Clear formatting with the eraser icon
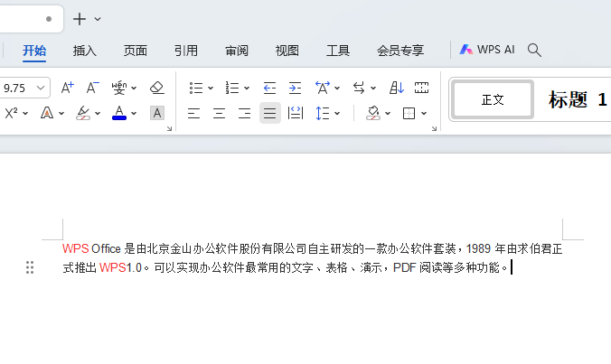The width and height of the screenshot is (611, 364). point(157,88)
